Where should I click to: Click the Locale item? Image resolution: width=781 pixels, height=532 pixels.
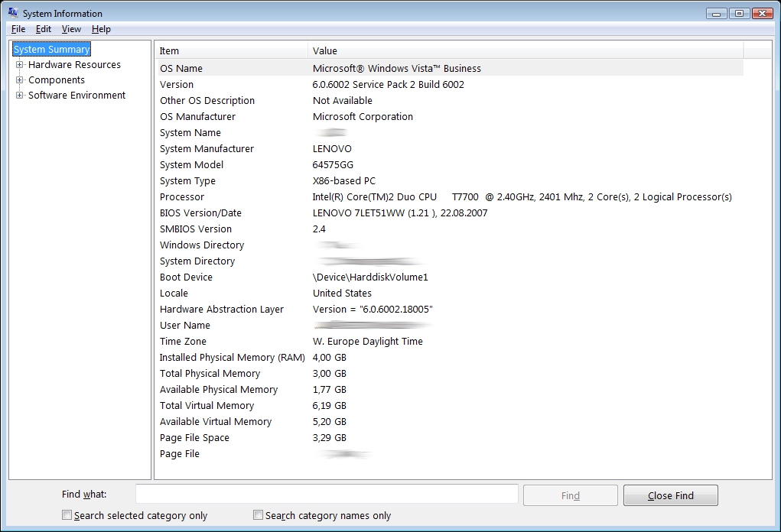click(174, 293)
